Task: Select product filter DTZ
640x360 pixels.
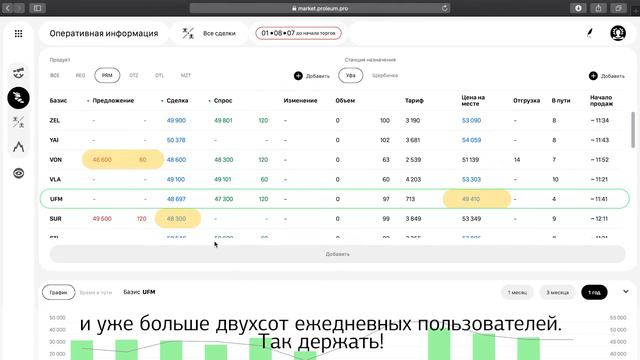Action: (x=133, y=76)
